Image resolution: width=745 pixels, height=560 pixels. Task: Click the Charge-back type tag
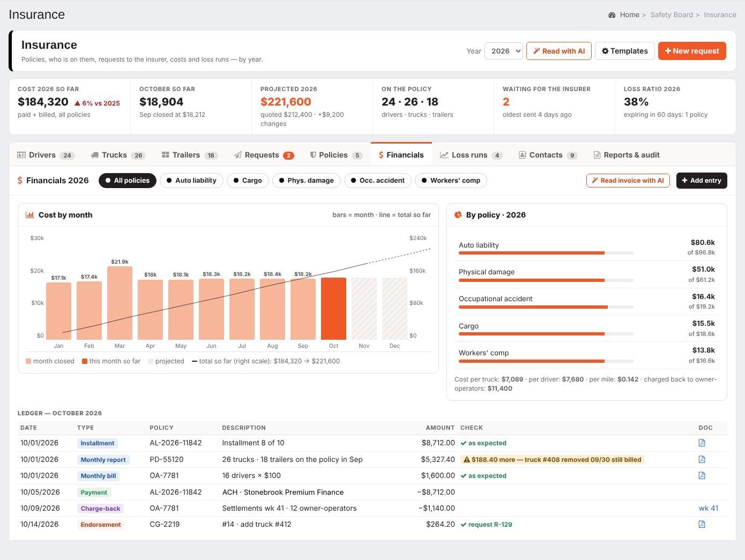click(x=101, y=509)
